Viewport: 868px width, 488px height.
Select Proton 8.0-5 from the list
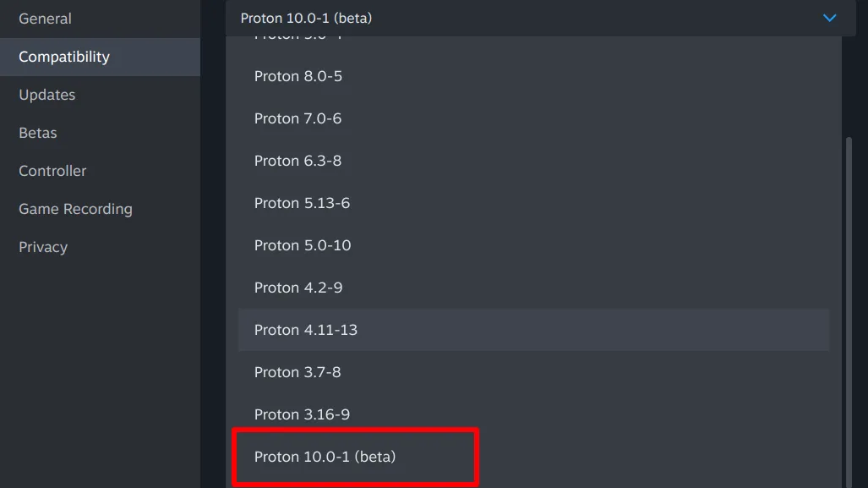coord(297,76)
